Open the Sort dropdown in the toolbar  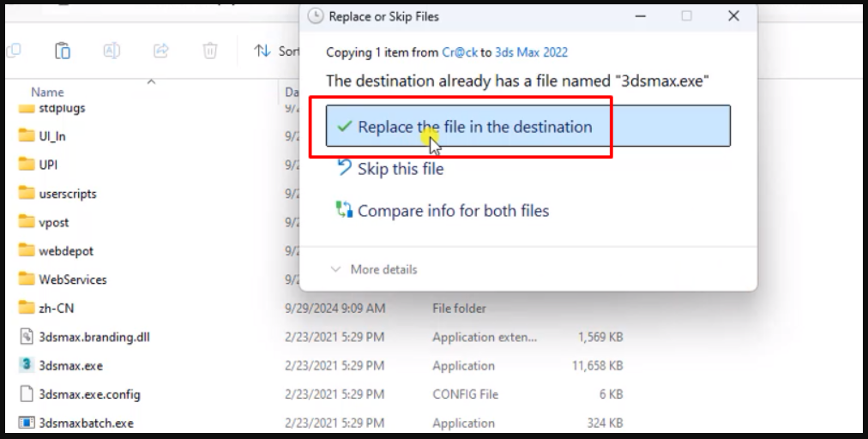tap(276, 51)
